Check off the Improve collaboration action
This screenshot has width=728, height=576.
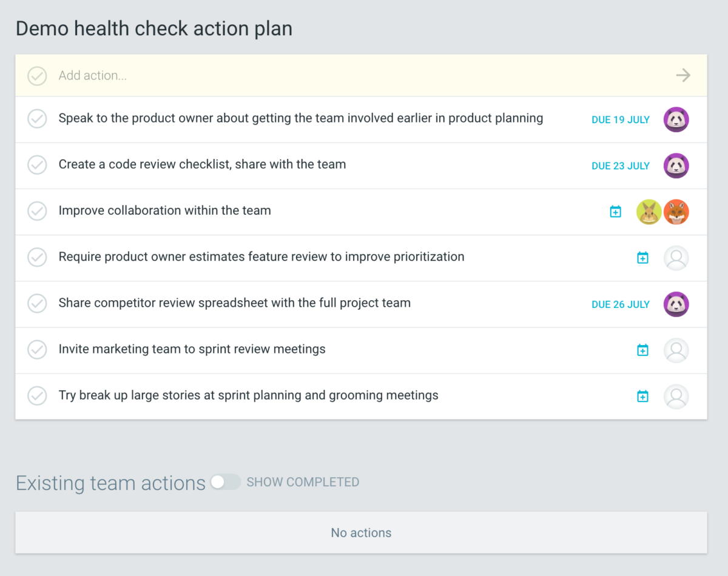coord(37,211)
